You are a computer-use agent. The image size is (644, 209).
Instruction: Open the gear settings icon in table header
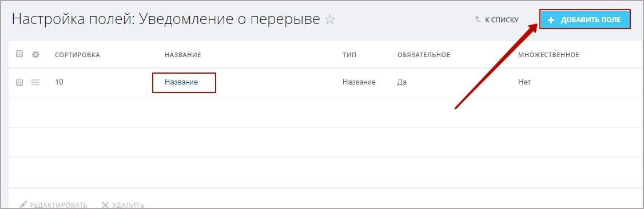coord(35,54)
